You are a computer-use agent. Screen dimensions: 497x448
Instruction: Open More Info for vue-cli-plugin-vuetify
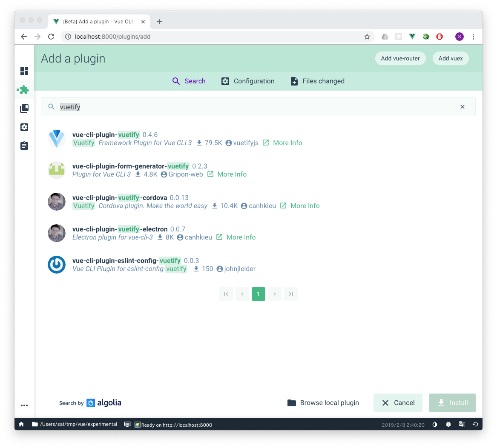pyautogui.click(x=287, y=143)
